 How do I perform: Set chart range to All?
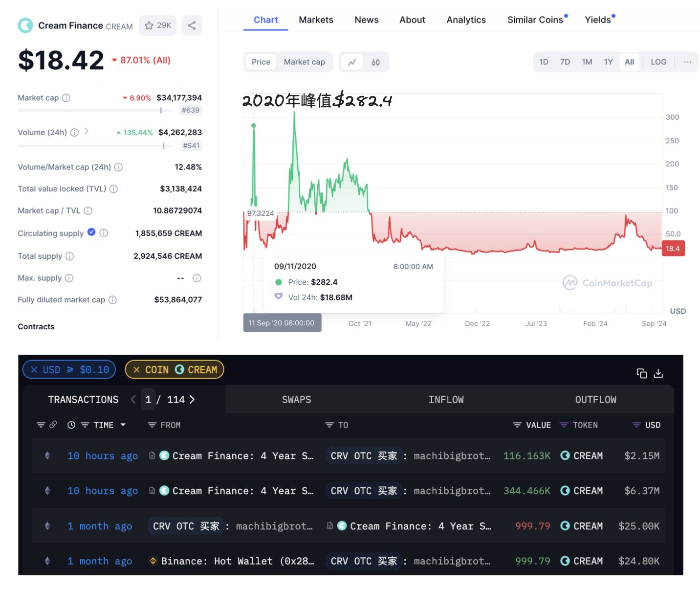point(630,62)
